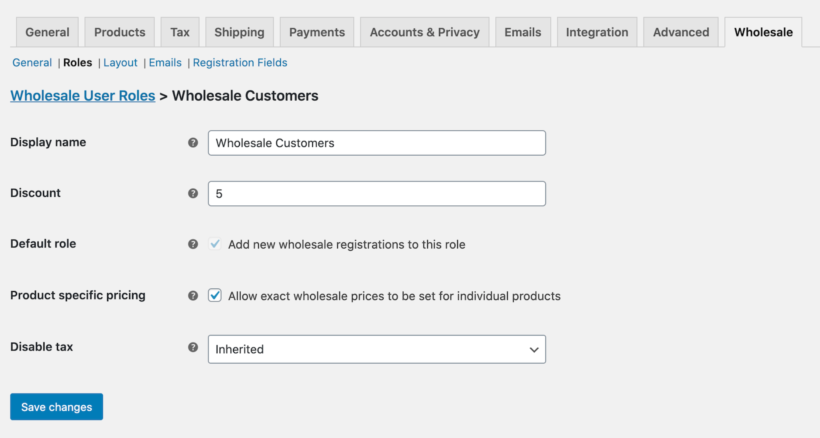Open the Emails sub-section link

tap(165, 63)
